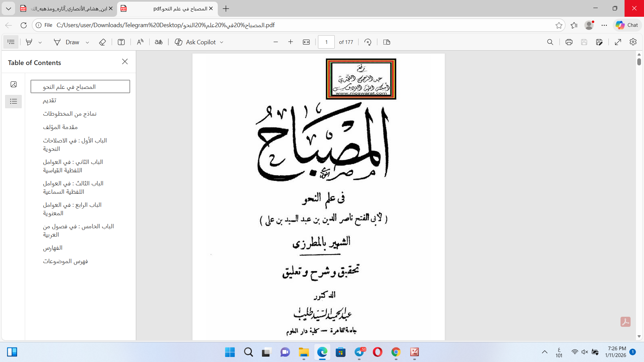Open Google Chrome from taskbar
Screen dimensions: 644x362
pos(396,352)
